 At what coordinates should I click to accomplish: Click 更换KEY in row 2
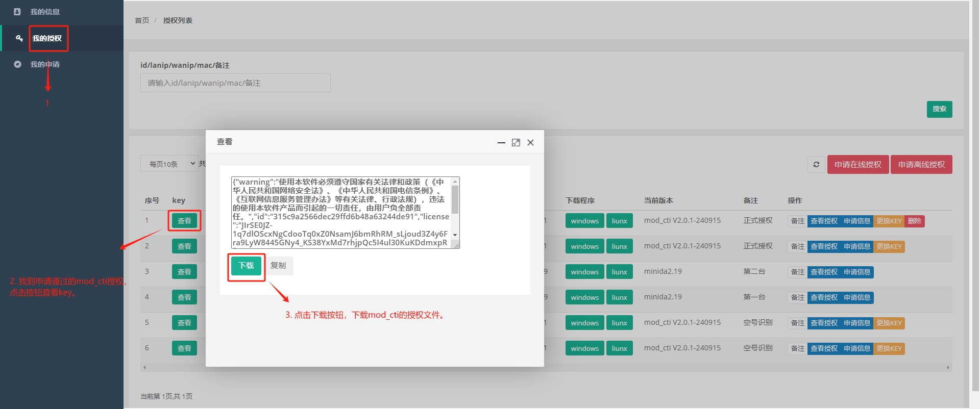pyautogui.click(x=889, y=246)
